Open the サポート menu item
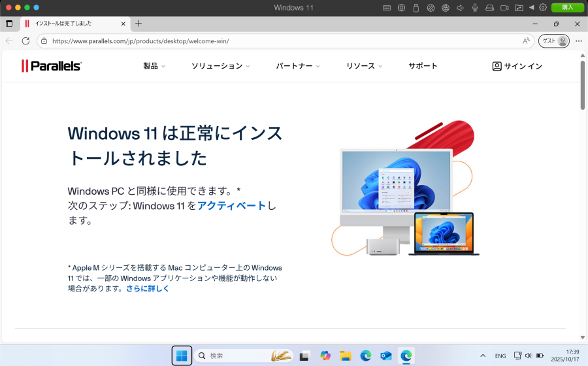Screen dimensions: 588x366 tap(423, 66)
